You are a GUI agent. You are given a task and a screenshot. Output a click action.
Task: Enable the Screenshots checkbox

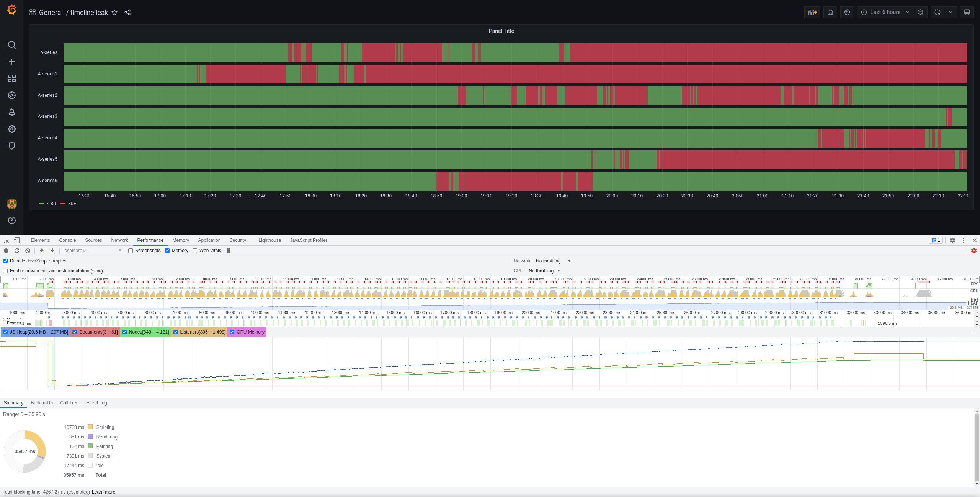click(131, 251)
